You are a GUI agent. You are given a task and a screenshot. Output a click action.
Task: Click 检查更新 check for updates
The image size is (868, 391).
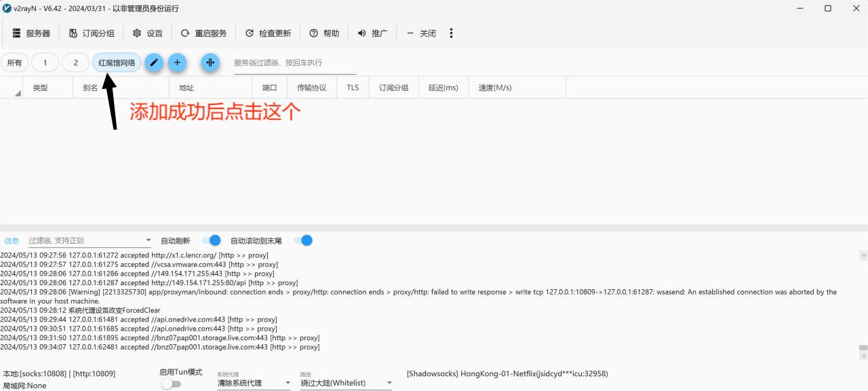pos(268,33)
